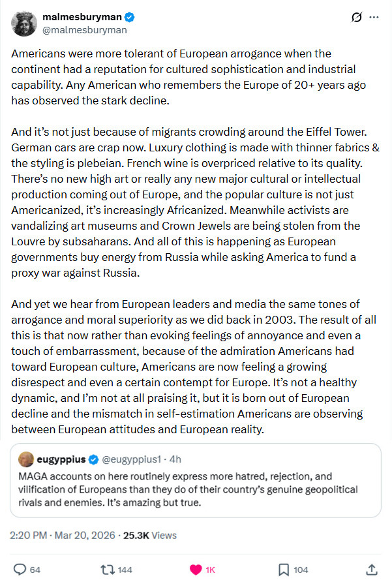392x582 pixels.
Task: Open malmesburyman's profile avatar
Action: click(23, 23)
